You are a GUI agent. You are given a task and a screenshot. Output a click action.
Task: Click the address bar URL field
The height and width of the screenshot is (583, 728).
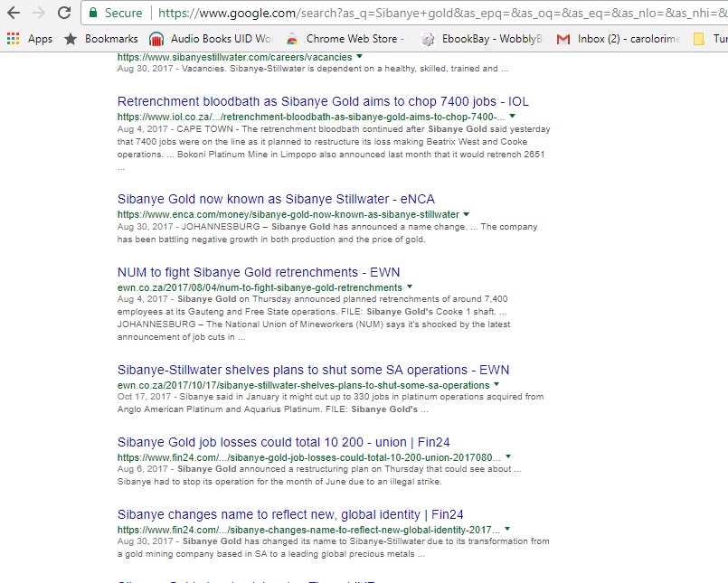(434, 13)
